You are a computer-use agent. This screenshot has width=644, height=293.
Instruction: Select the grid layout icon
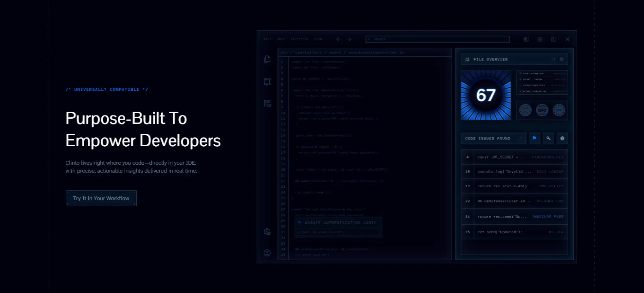[x=540, y=39]
